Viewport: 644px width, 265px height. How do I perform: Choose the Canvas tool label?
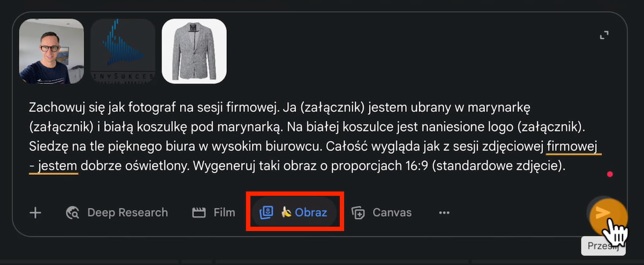(x=392, y=213)
